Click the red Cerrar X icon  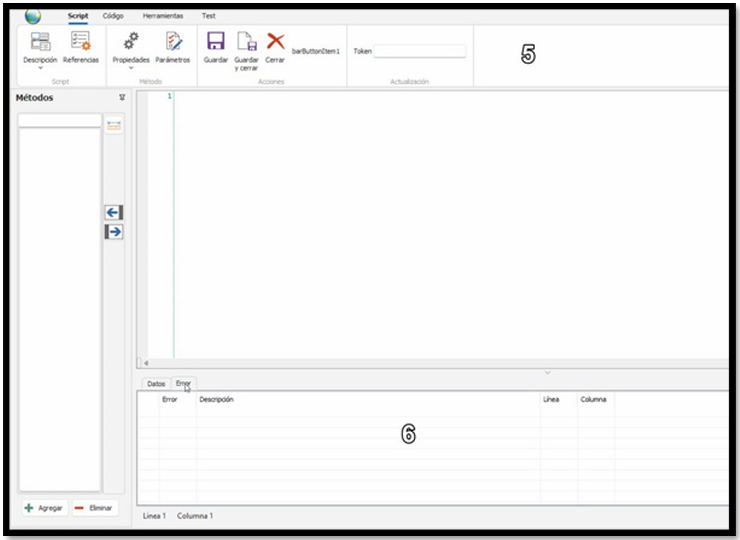(275, 42)
